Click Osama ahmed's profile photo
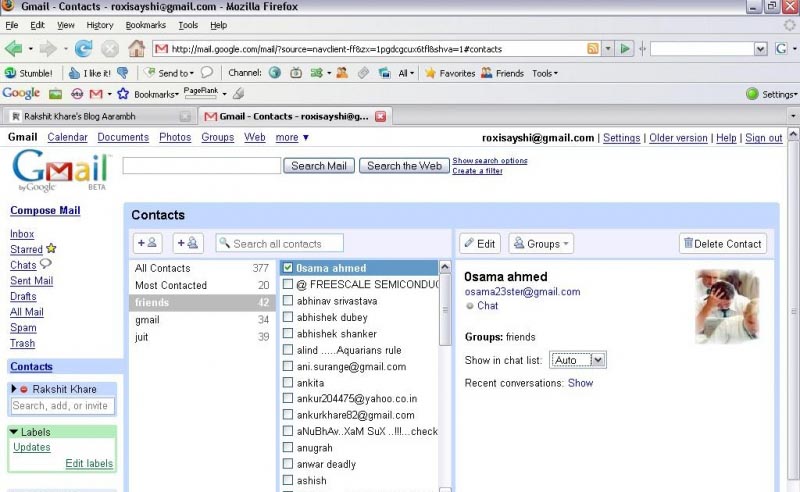Screen dimensions: 800x492 pos(727,306)
